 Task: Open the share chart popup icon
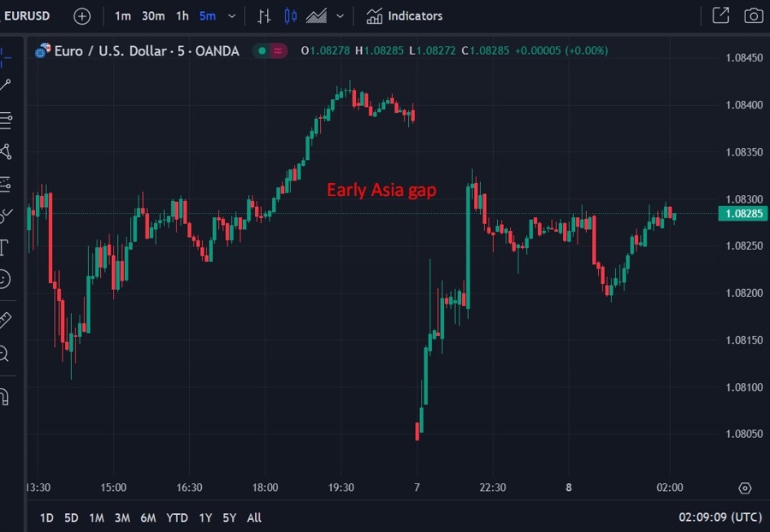click(x=721, y=15)
